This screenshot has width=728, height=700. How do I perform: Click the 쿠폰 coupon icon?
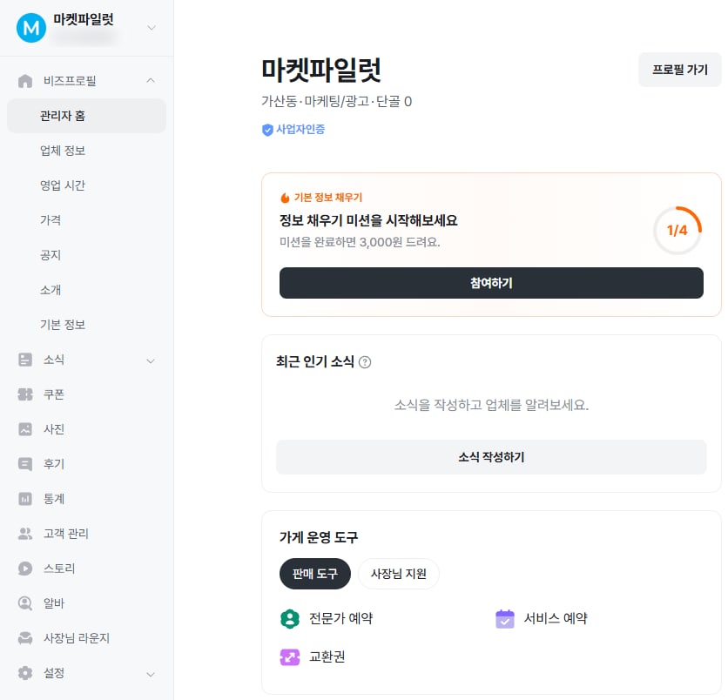[x=25, y=394]
